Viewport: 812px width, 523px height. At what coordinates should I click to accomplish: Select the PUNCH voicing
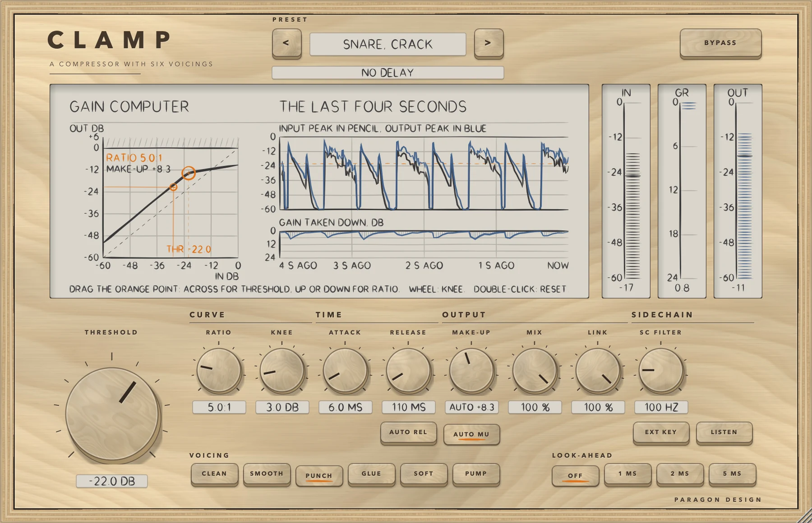[x=319, y=476]
